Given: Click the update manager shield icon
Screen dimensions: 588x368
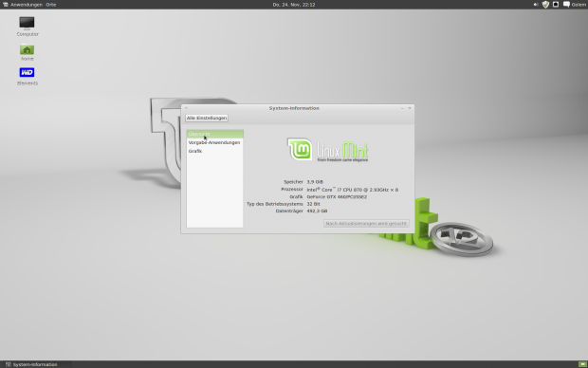Looking at the screenshot, I should tap(545, 5).
